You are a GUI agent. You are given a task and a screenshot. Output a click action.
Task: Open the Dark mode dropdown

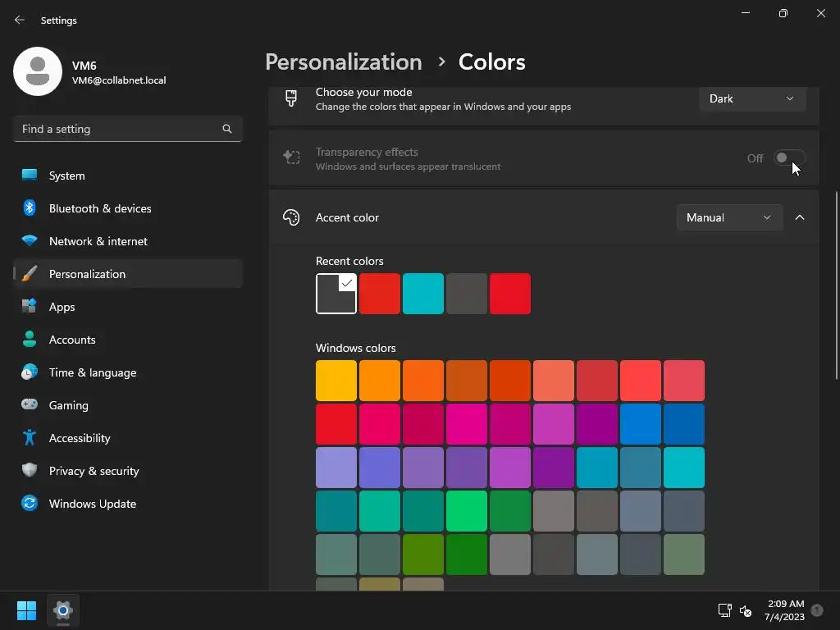[x=751, y=98]
